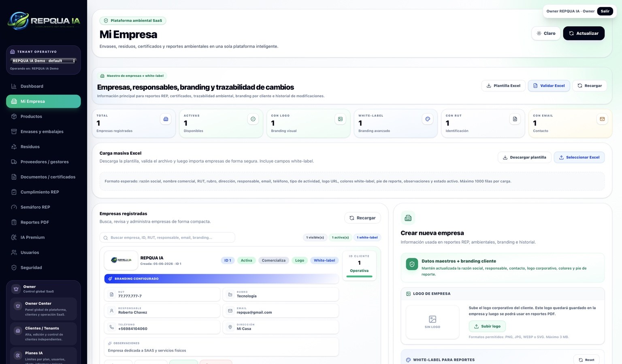Go to Dashboard in the sidebar
622x364 pixels.
(x=43, y=86)
